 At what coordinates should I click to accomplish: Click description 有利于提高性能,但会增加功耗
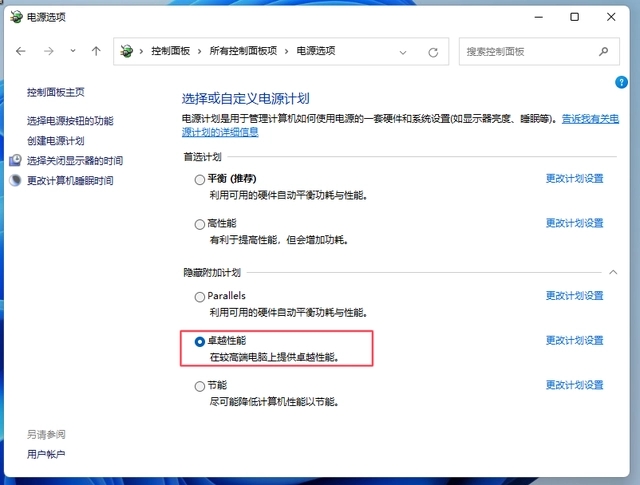(x=279, y=240)
